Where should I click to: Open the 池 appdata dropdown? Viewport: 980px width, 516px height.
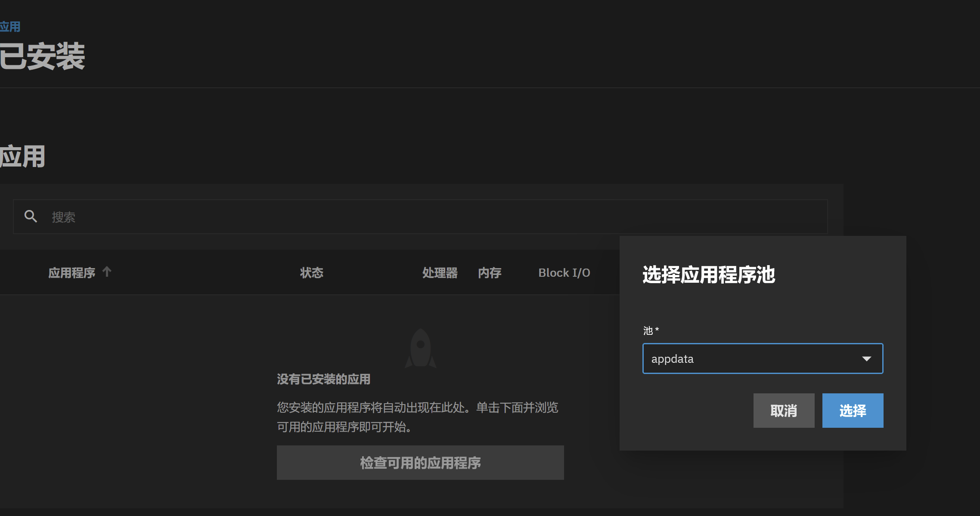point(763,358)
